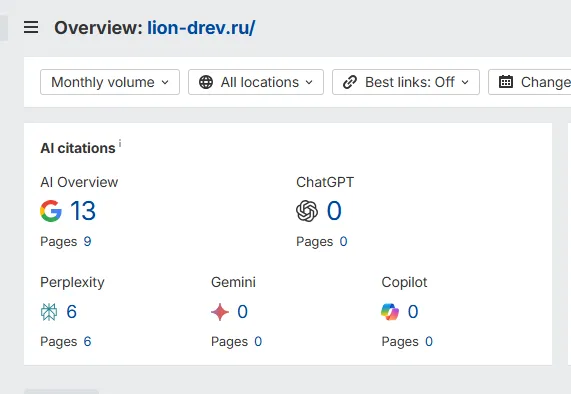
Task: Open Gemini Pages count 0
Action: pyautogui.click(x=258, y=342)
